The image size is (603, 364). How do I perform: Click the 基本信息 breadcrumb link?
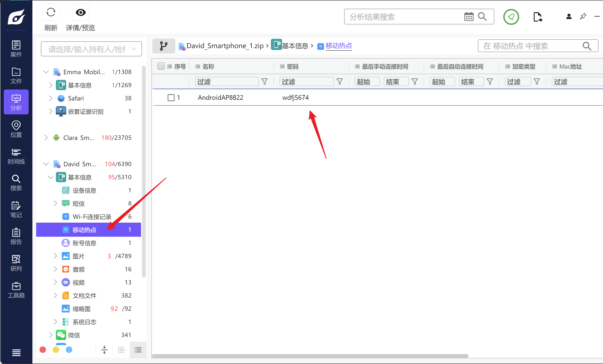295,46
